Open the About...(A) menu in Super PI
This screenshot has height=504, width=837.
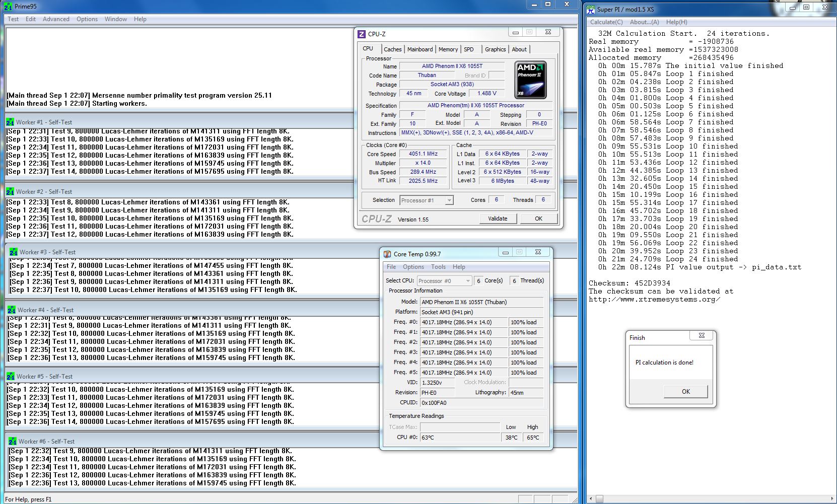pyautogui.click(x=644, y=22)
